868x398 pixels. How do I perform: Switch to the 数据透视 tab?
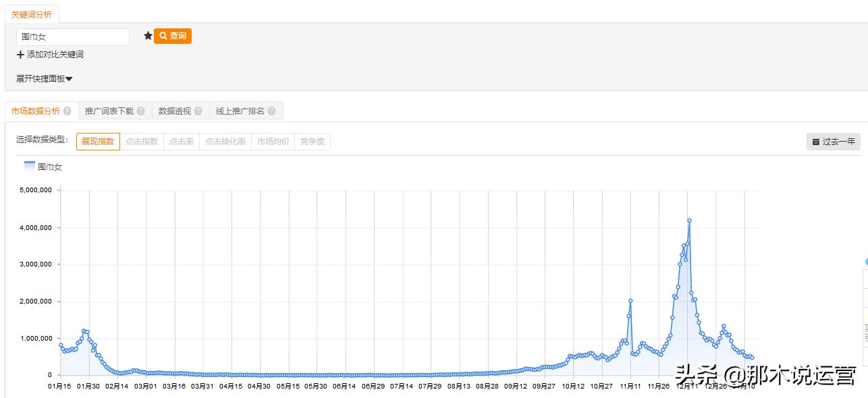click(175, 111)
